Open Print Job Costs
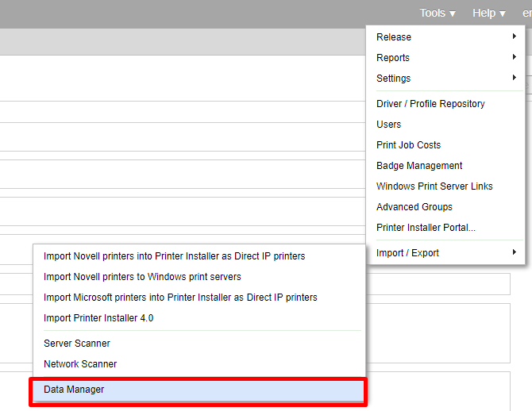Viewport: 532px width, 411px height. coord(408,145)
